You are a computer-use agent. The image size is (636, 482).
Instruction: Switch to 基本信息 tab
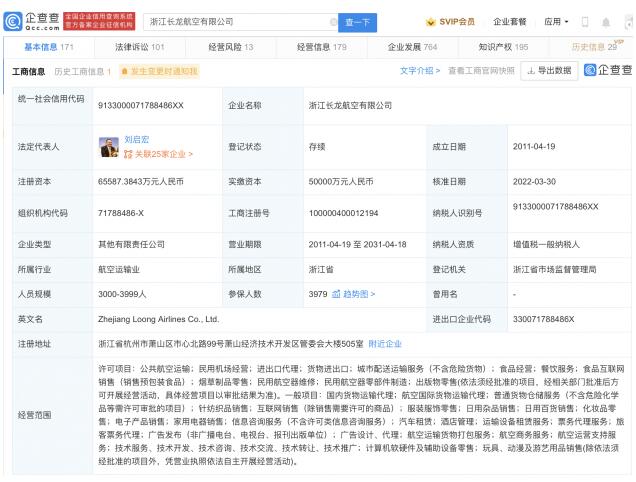click(x=49, y=47)
